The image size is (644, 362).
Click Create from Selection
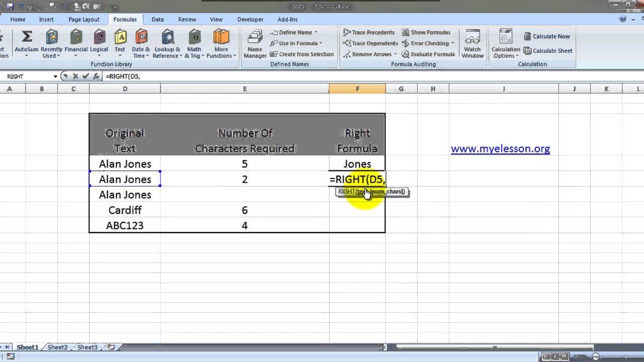tap(302, 54)
